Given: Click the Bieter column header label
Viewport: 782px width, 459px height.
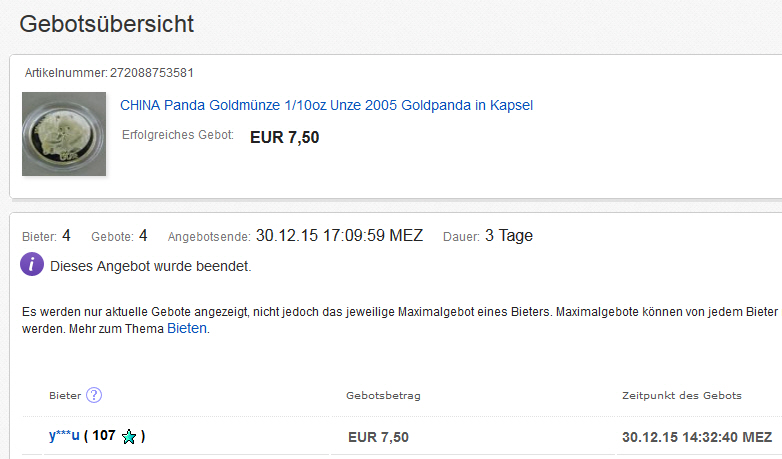Looking at the screenshot, I should tap(65, 396).
